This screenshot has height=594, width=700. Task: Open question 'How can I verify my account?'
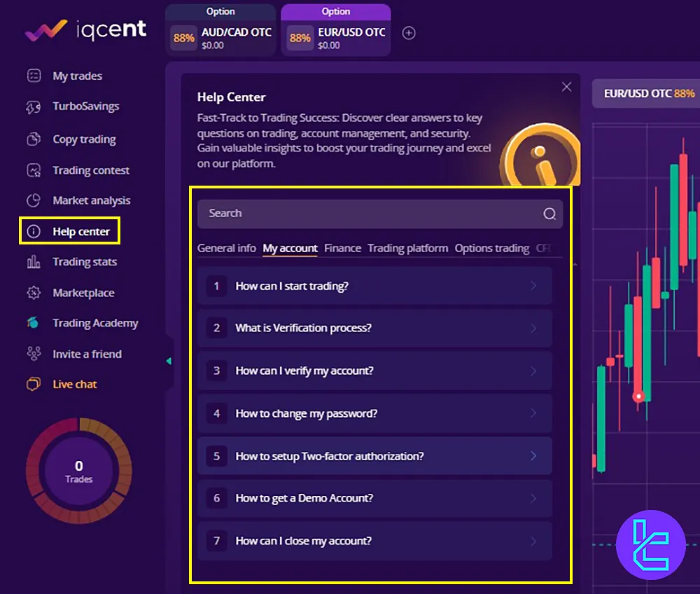click(x=374, y=371)
